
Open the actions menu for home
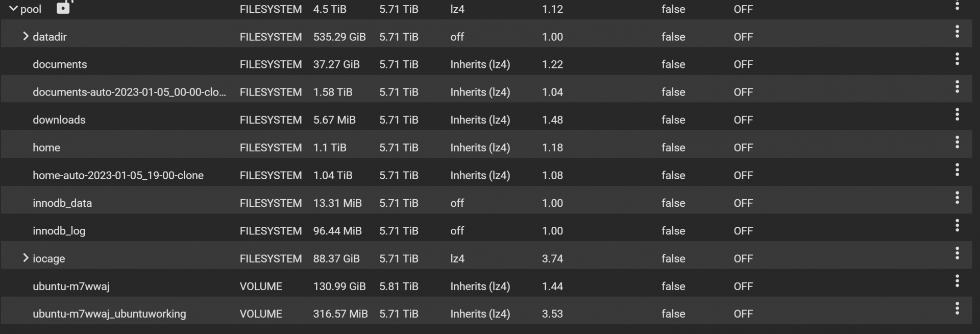[957, 142]
